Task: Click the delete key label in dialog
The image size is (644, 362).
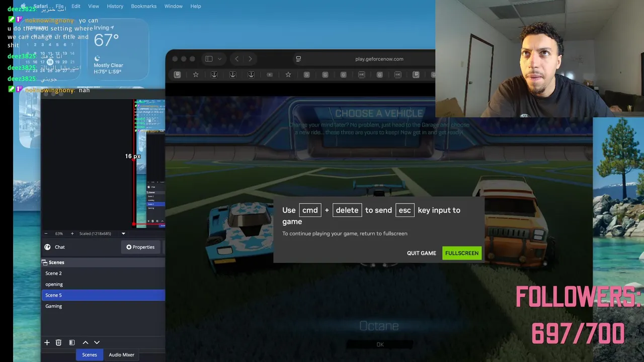Action: tap(347, 210)
